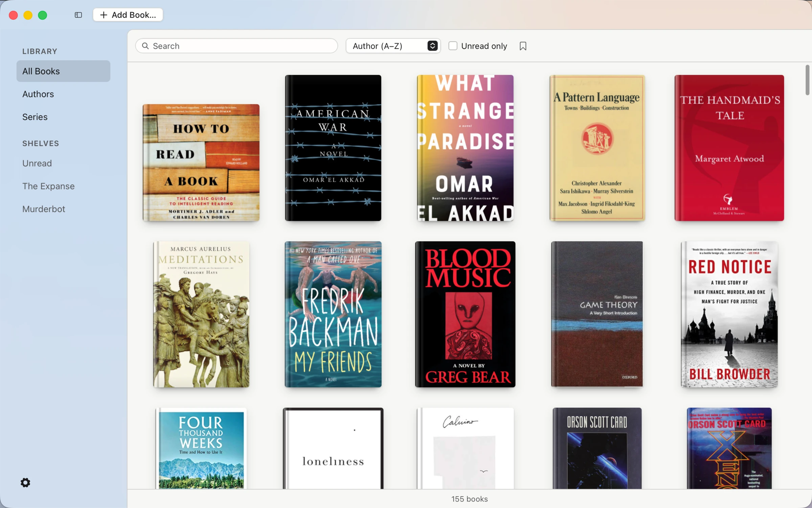This screenshot has height=508, width=812.
Task: Toggle the sidebar visibility icon
Action: click(78, 15)
